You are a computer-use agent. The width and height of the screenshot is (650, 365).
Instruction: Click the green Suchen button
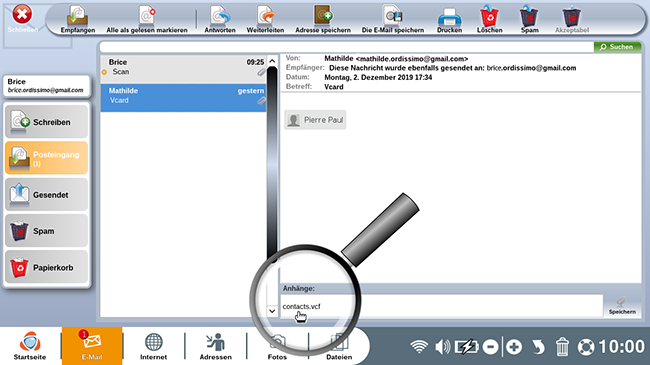617,47
